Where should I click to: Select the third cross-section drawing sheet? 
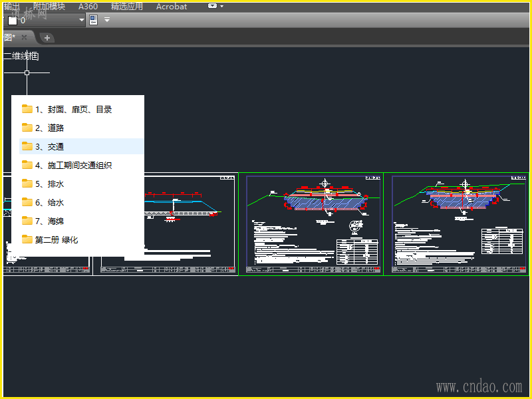coord(311,224)
